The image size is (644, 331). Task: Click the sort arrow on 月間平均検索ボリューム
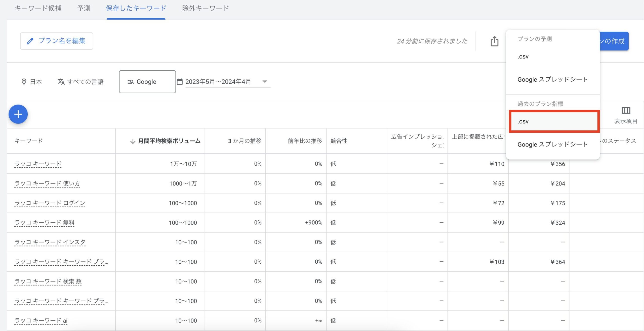point(133,141)
